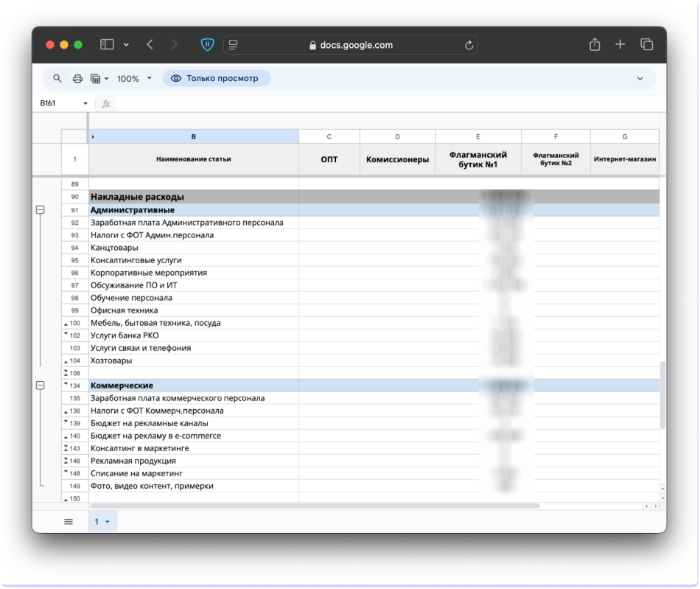The image size is (700, 589).
Task: Click the search magnifier icon in toolbar
Action: click(x=57, y=78)
